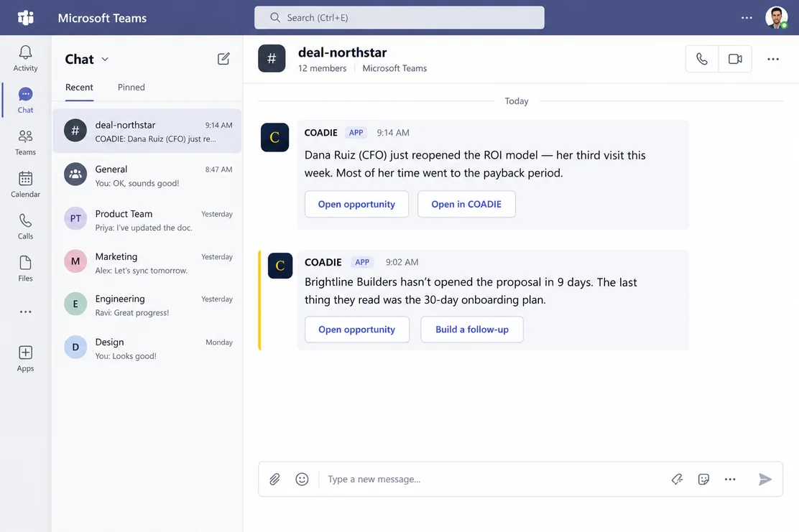Open the sticker picker icon
Screen dimensions: 799x532
[703, 479]
